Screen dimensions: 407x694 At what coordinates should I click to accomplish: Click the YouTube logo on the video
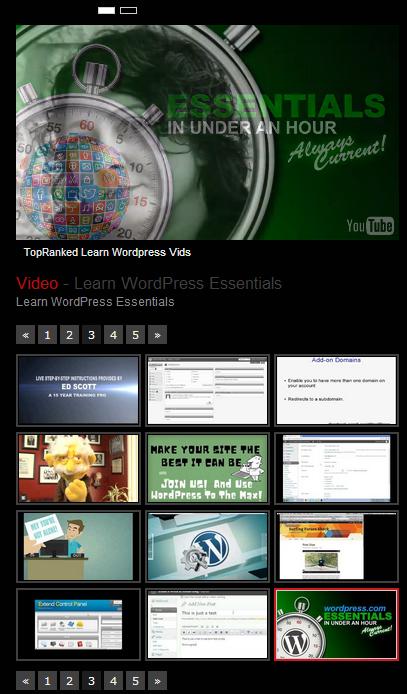(370, 226)
